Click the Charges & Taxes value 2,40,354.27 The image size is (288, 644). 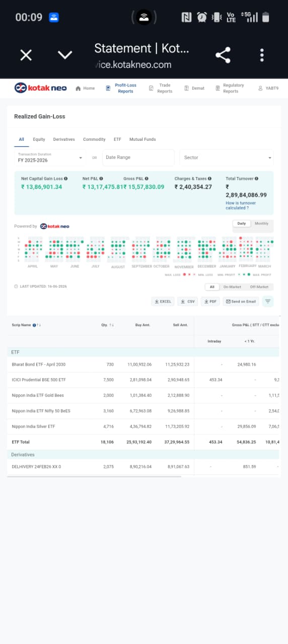tap(193, 187)
